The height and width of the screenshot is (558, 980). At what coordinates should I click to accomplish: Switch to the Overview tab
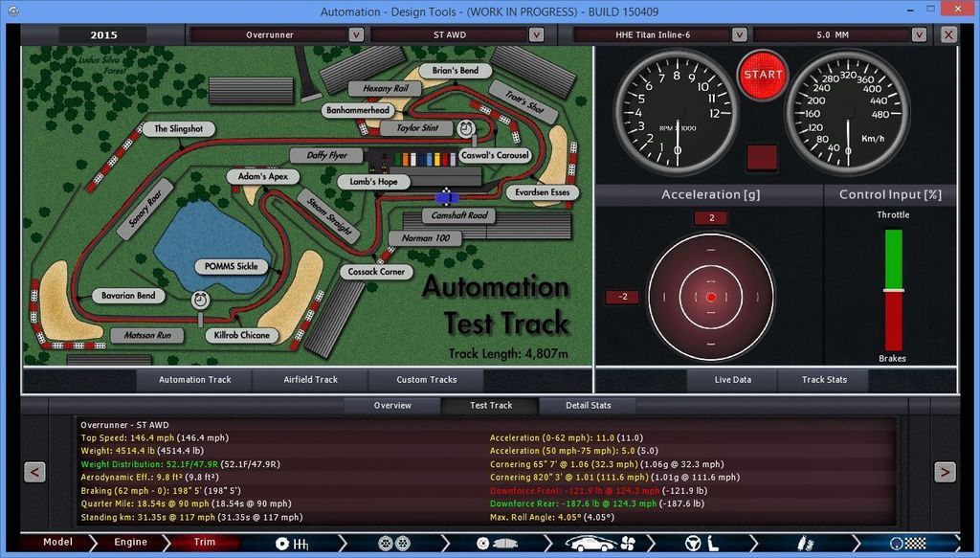click(392, 406)
